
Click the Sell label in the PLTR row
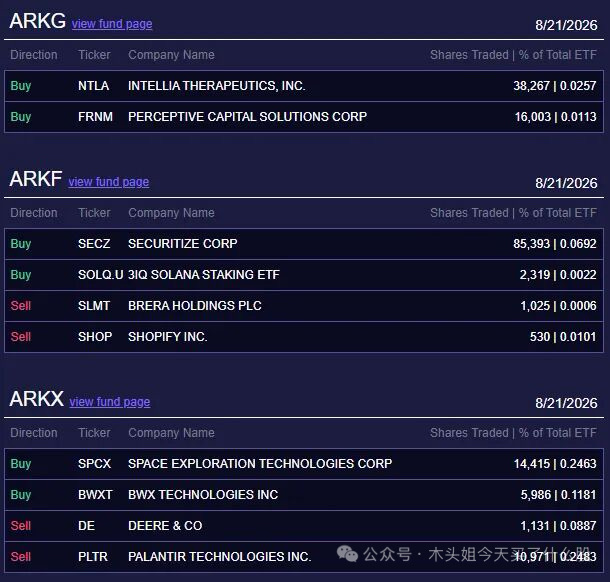click(x=21, y=557)
